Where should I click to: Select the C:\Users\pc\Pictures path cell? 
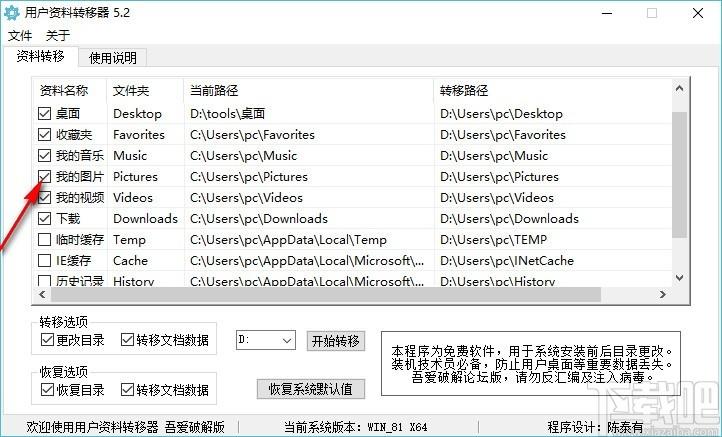pos(249,177)
